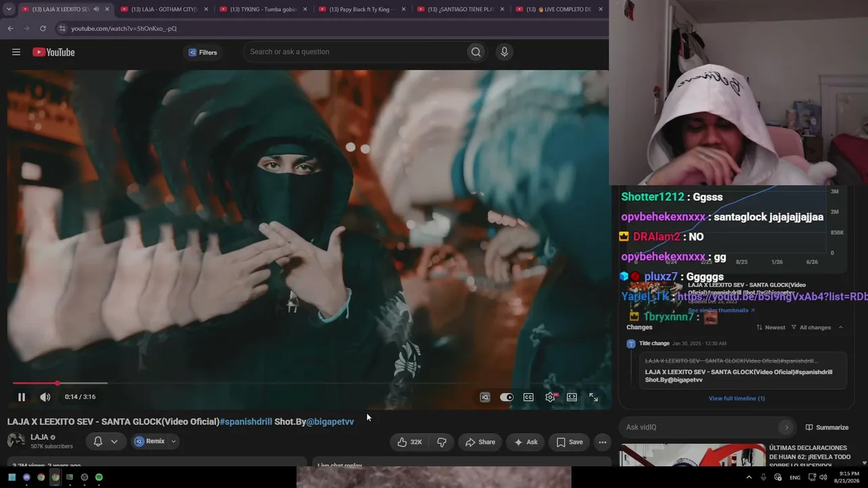This screenshot has height=488, width=868.
Task: Open the taskbar volume control
Action: (823, 477)
